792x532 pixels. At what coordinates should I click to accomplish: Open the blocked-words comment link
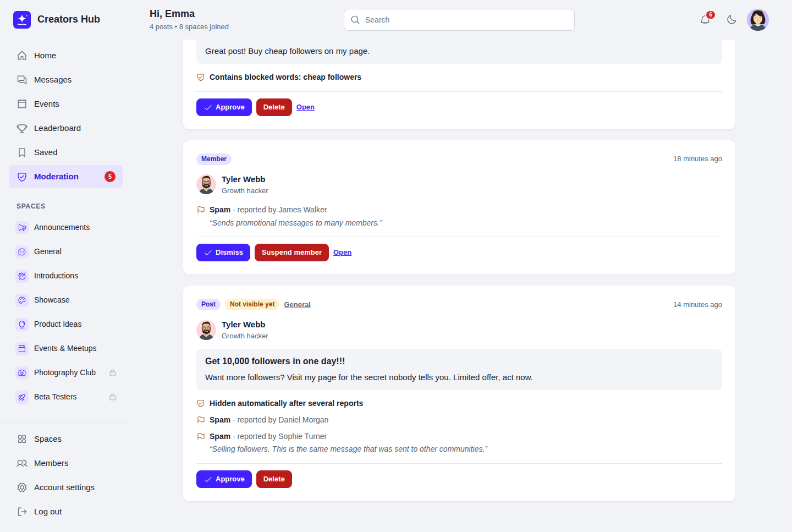305,107
